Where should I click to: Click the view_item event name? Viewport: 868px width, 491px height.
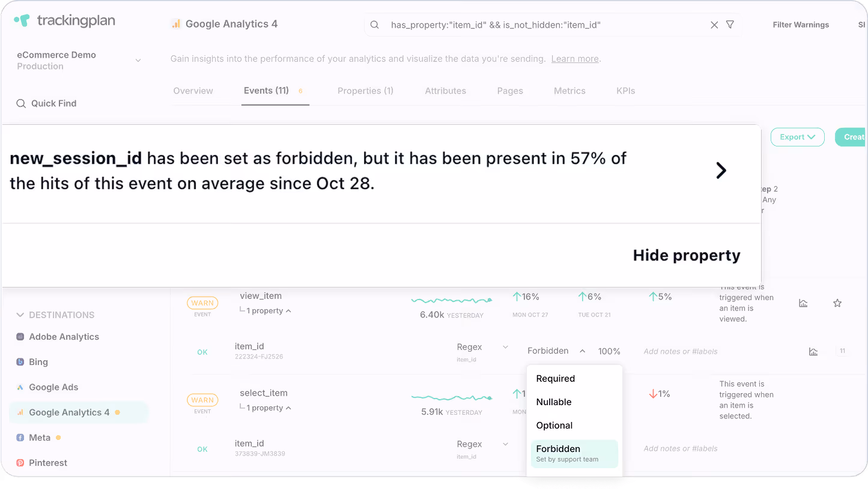click(x=261, y=296)
